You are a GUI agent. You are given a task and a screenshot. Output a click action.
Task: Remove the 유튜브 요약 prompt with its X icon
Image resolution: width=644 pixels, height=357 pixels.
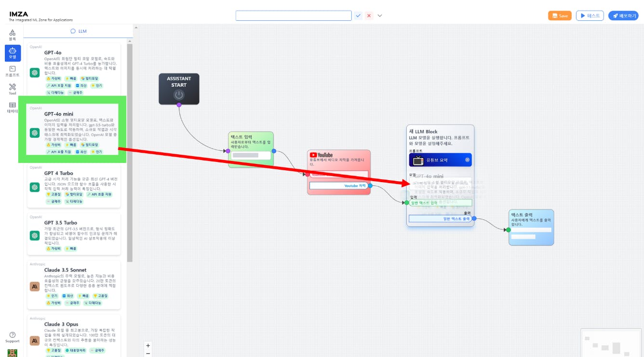[x=467, y=160]
